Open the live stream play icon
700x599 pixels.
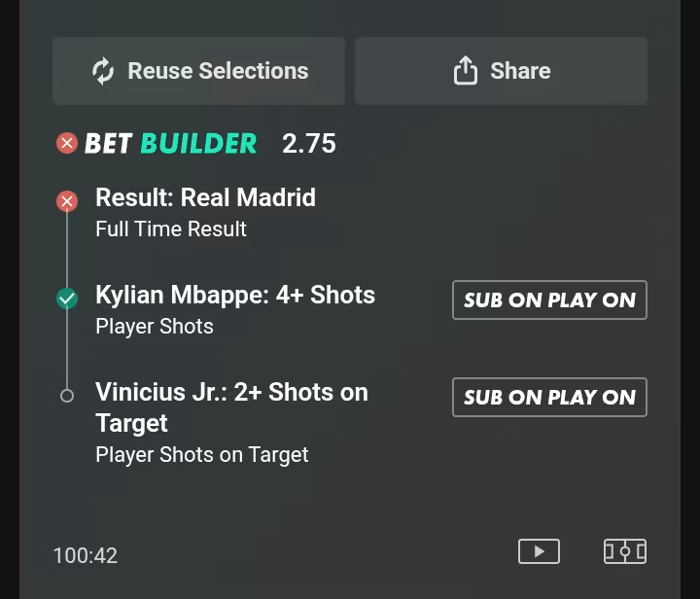tap(539, 551)
